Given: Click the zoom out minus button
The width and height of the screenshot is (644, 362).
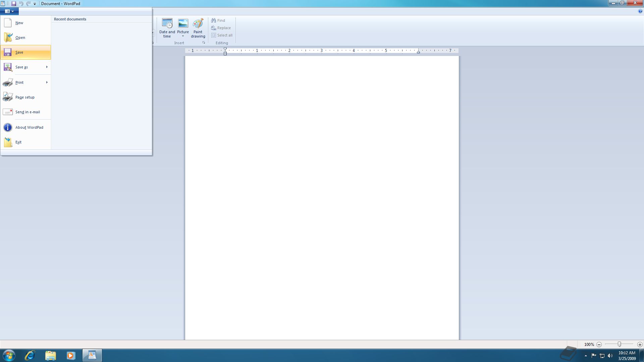Looking at the screenshot, I should (x=599, y=345).
